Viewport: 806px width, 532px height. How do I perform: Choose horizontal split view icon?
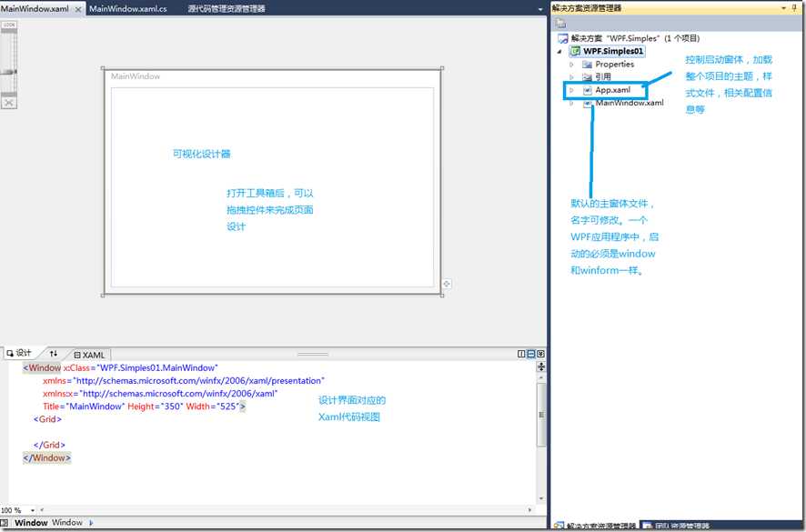(x=531, y=354)
